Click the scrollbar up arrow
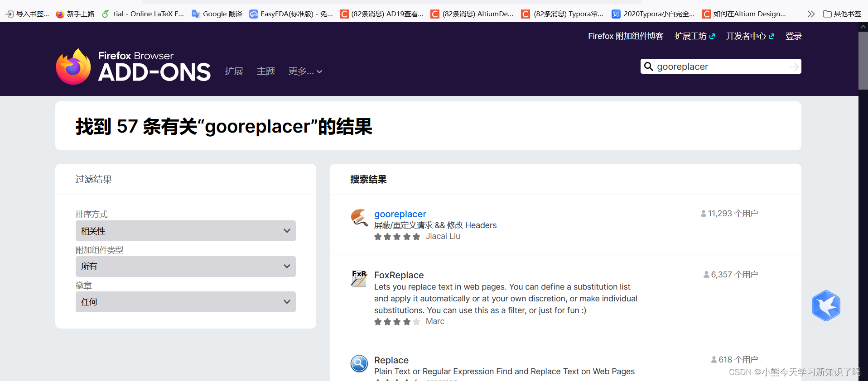This screenshot has height=381, width=868. click(x=863, y=27)
